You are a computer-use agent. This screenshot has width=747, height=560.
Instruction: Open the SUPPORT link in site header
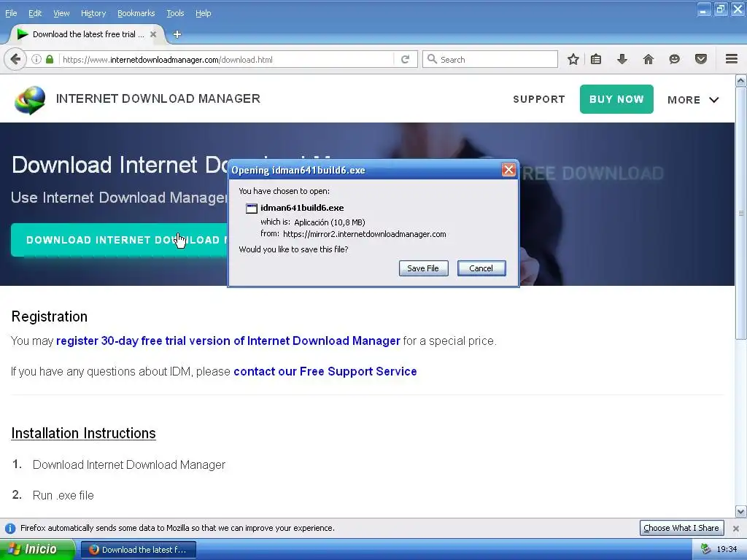pos(539,99)
